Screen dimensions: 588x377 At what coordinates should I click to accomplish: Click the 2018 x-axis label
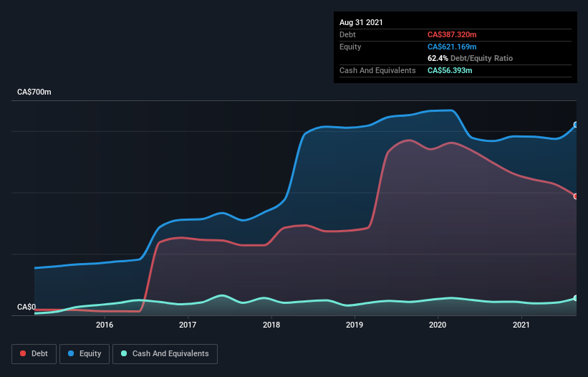271,325
